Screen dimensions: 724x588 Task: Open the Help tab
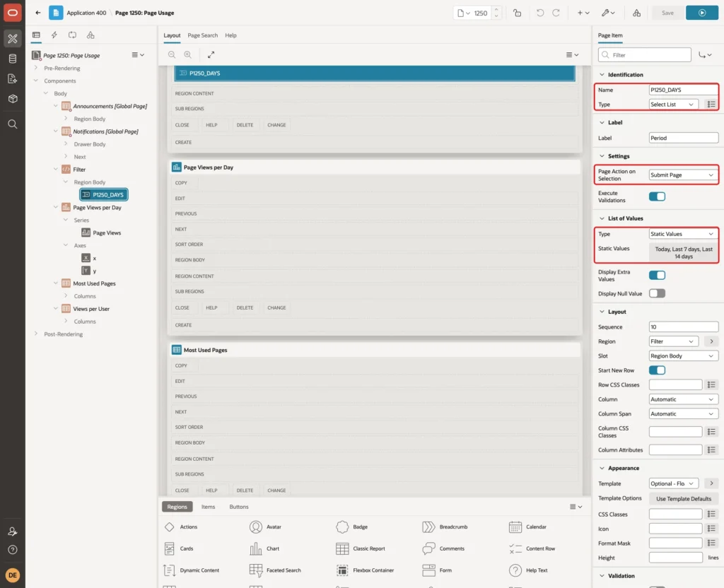[230, 35]
